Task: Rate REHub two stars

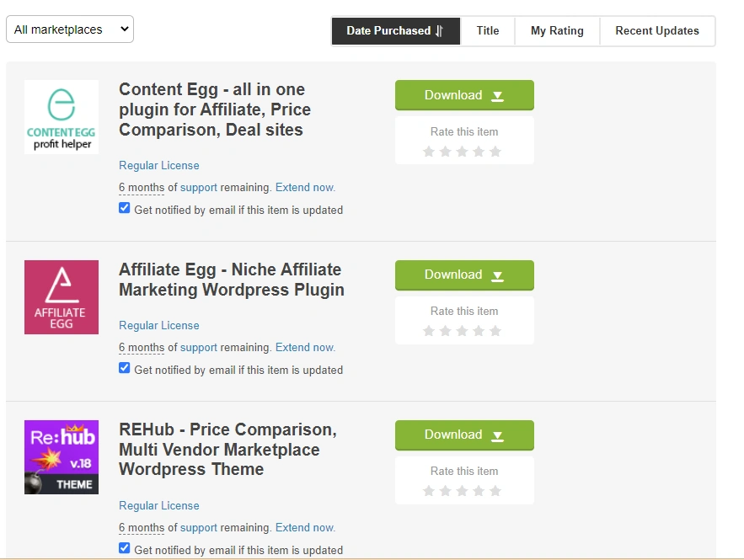Action: click(x=445, y=491)
